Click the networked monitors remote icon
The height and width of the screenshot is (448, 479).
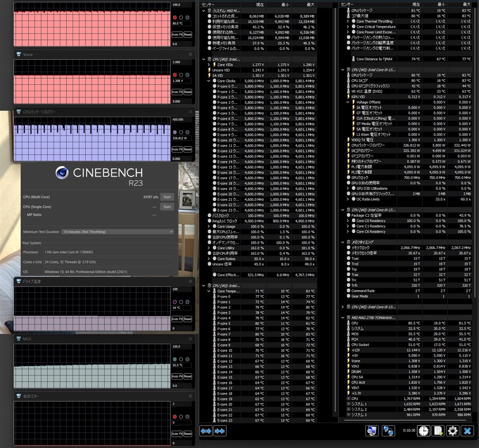(x=388, y=431)
